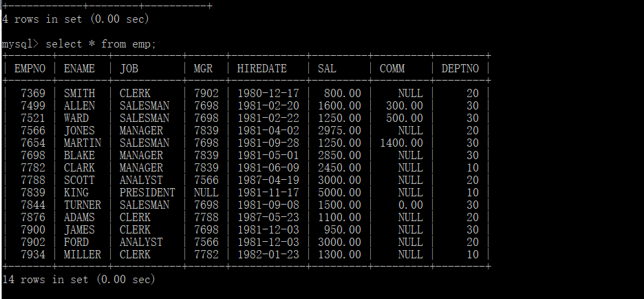The image size is (644, 299).
Task: Click the name WARD
Action: click(x=76, y=118)
